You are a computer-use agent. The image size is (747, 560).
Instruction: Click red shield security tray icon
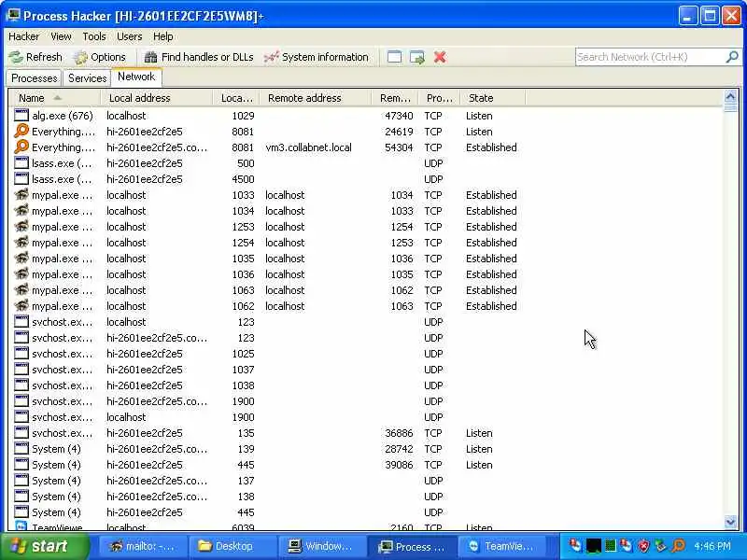[643, 546]
